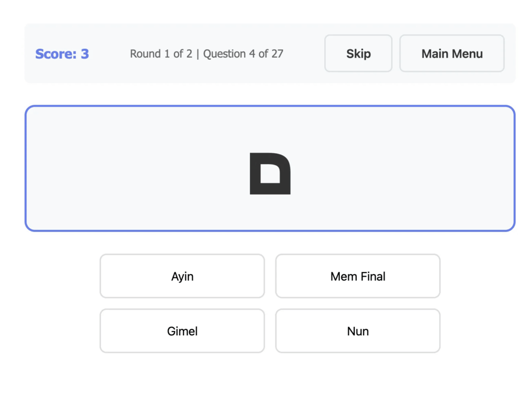Click the Question 4 of 27 counter
This screenshot has height=395, width=532.
click(243, 53)
